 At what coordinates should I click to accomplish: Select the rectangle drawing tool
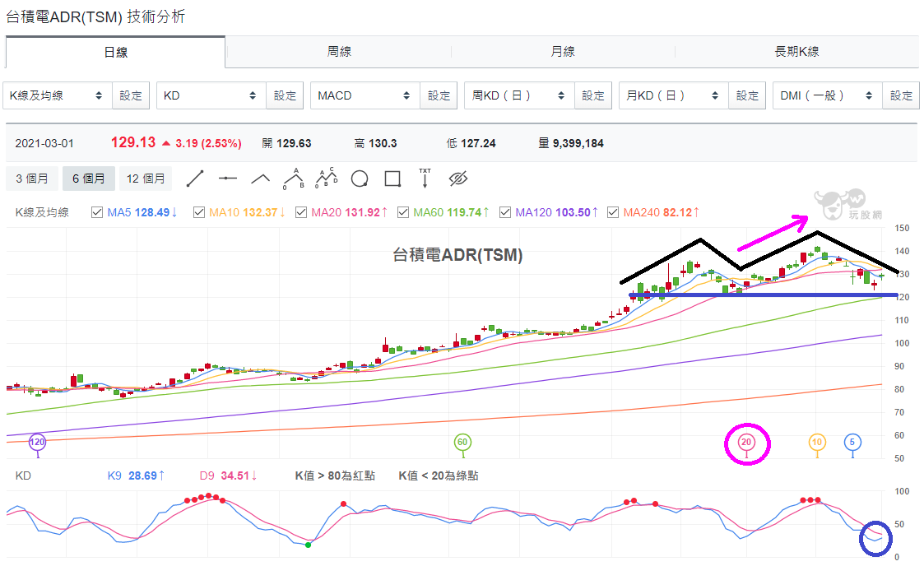click(x=392, y=179)
